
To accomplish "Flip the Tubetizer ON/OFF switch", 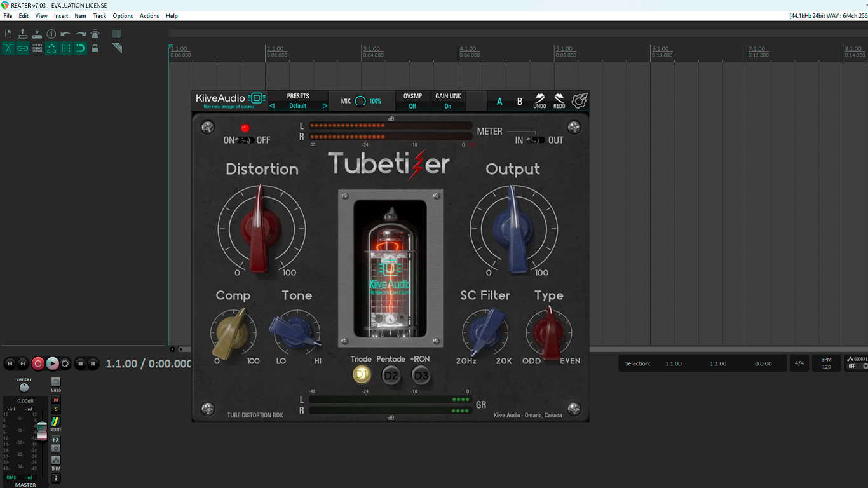I will [x=245, y=140].
